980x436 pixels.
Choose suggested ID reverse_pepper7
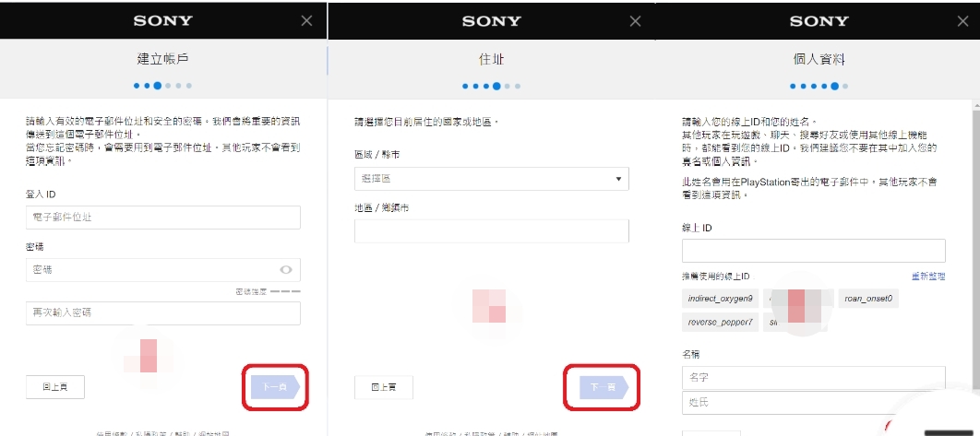point(721,323)
